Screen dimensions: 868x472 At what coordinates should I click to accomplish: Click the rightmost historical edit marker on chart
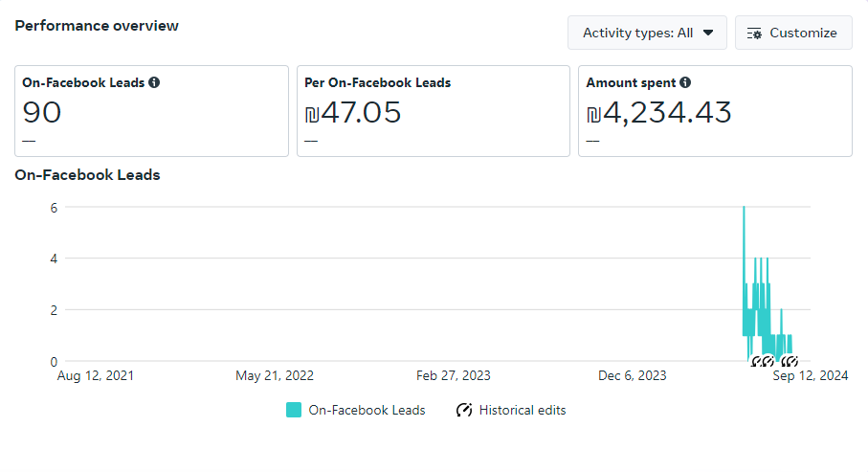tap(792, 361)
